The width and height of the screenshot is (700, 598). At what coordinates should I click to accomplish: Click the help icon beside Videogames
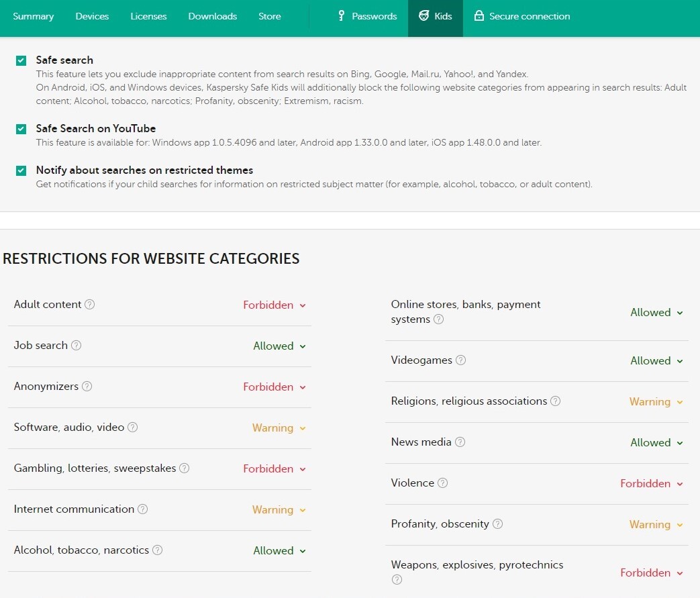(461, 360)
